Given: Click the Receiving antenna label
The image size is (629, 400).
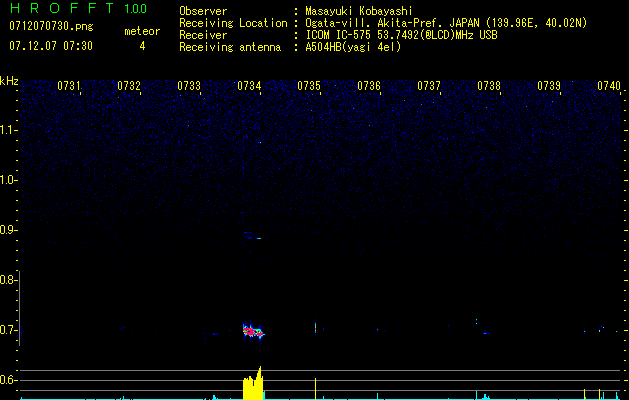Looking at the screenshot, I should pos(230,47).
